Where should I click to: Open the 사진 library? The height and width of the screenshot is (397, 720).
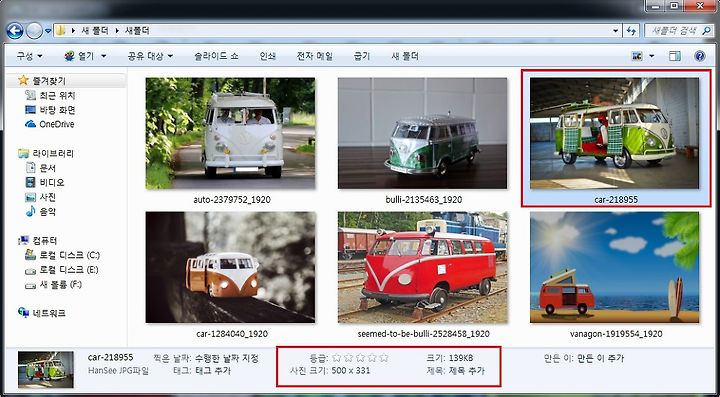pos(48,197)
